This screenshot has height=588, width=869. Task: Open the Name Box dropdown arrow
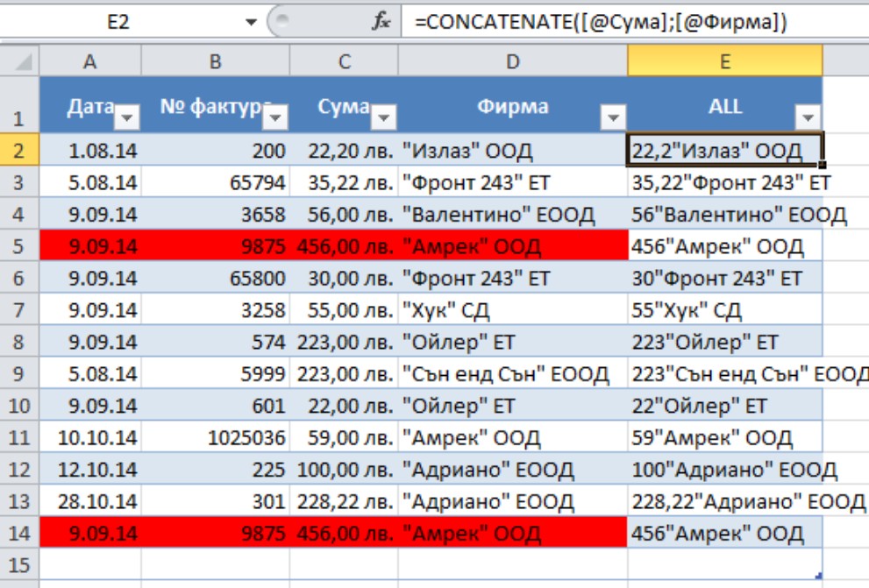coord(251,22)
